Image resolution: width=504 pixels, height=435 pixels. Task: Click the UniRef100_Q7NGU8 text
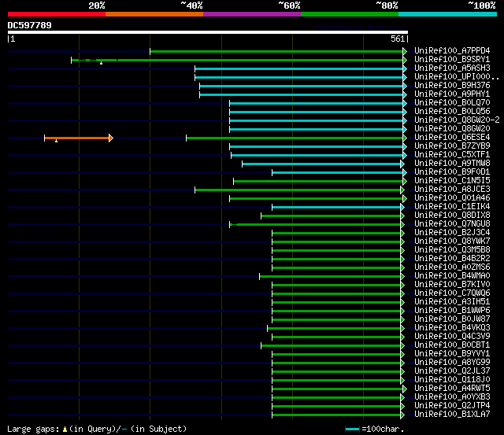click(452, 224)
